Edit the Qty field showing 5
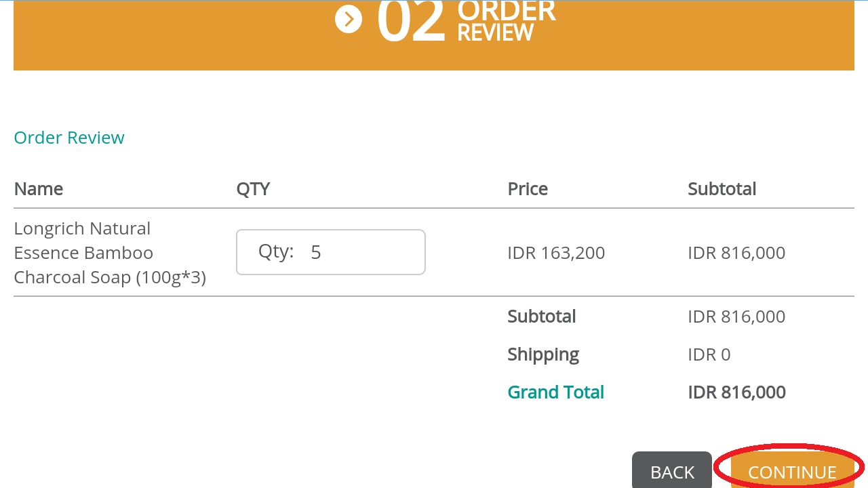 point(331,252)
